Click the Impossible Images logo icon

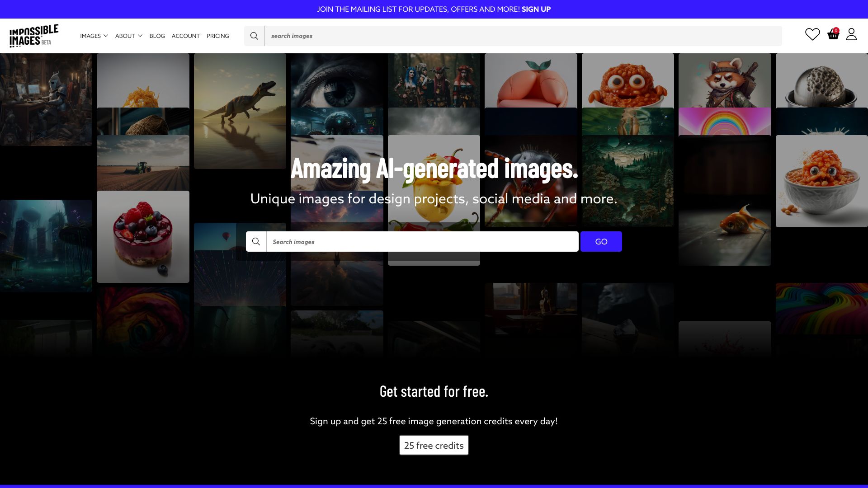[x=34, y=36]
